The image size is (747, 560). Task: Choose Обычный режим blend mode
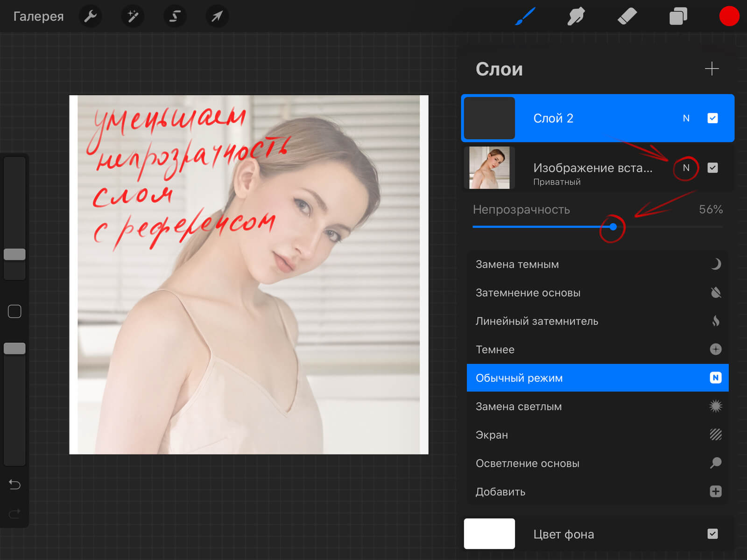click(x=598, y=378)
